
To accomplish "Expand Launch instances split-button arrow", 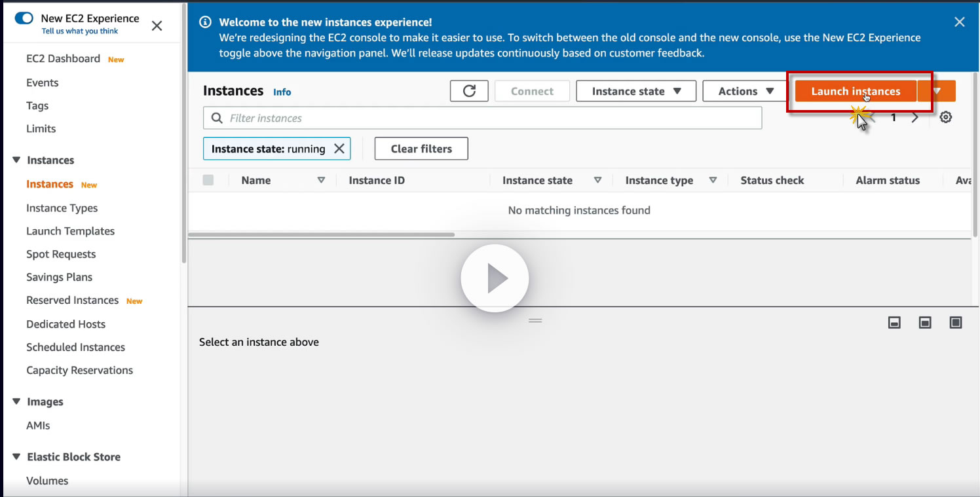I will pos(937,91).
